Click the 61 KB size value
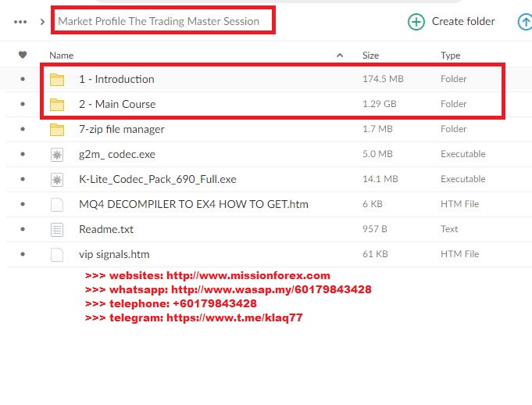Image resolution: width=532 pixels, height=405 pixels. click(x=375, y=254)
